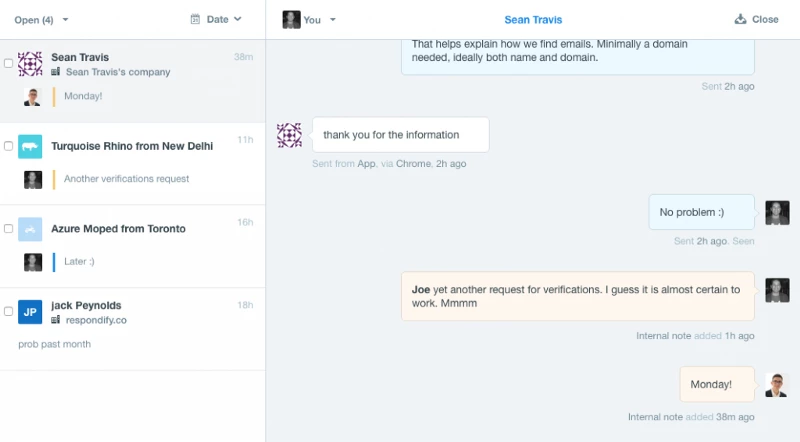Click the calendar icon next to Date
The image size is (800, 442).
[x=195, y=19]
